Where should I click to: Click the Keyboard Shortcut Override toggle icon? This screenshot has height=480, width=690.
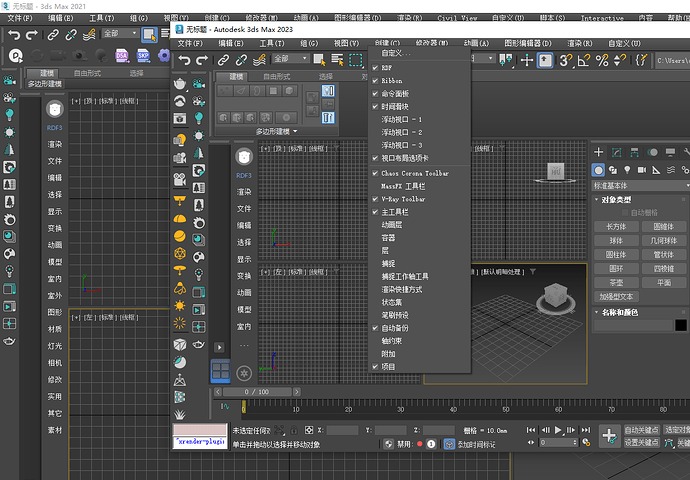pyautogui.click(x=545, y=60)
